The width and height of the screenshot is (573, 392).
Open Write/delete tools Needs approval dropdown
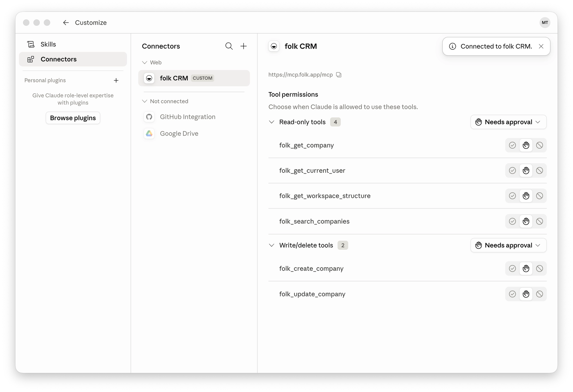click(508, 245)
